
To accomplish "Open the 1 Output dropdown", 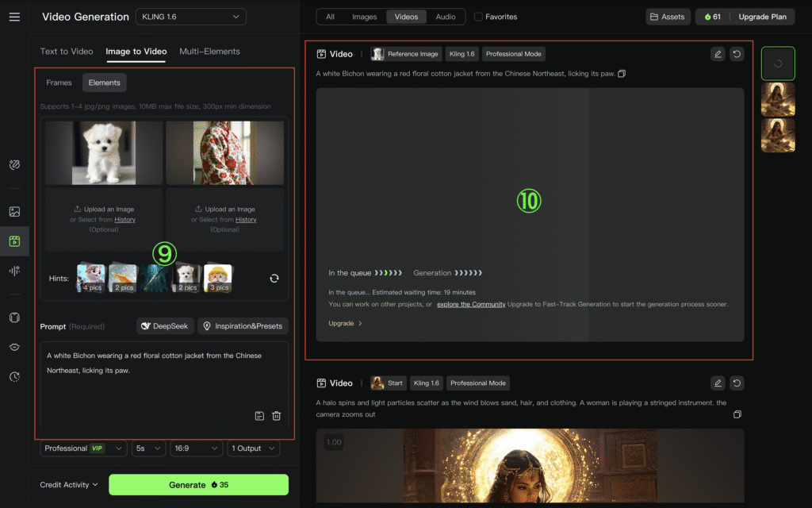I will (x=253, y=448).
